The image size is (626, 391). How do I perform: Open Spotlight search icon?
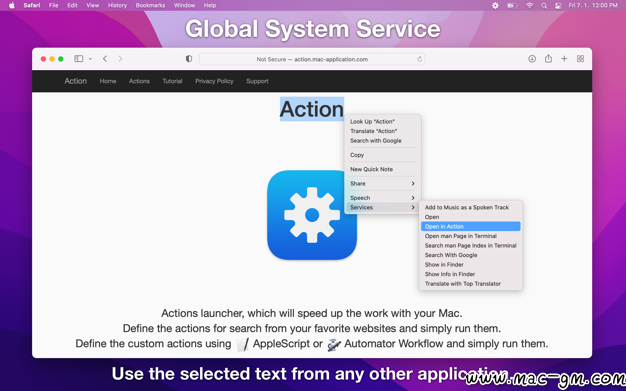[x=544, y=5]
